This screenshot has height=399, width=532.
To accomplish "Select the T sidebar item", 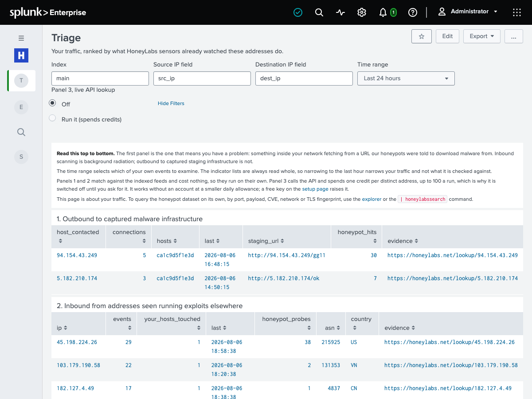I will [21, 80].
